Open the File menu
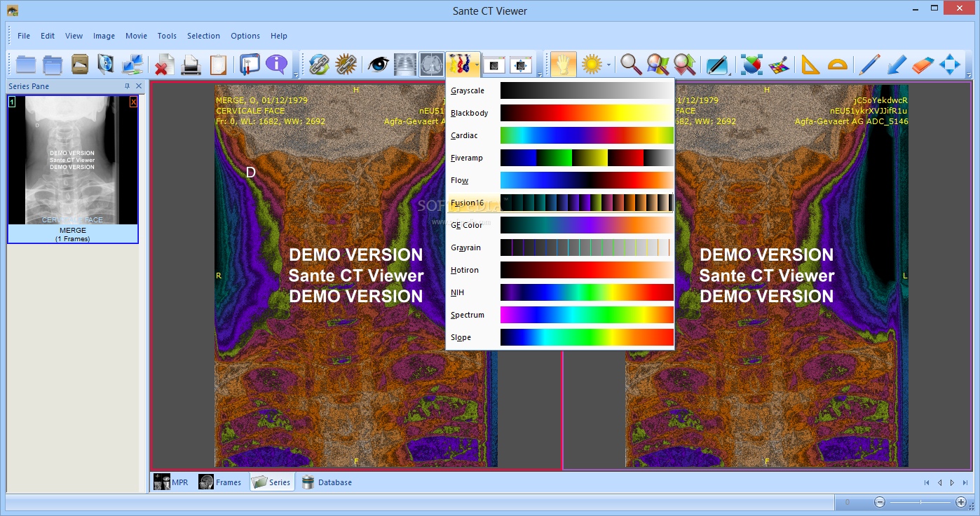 (x=24, y=36)
